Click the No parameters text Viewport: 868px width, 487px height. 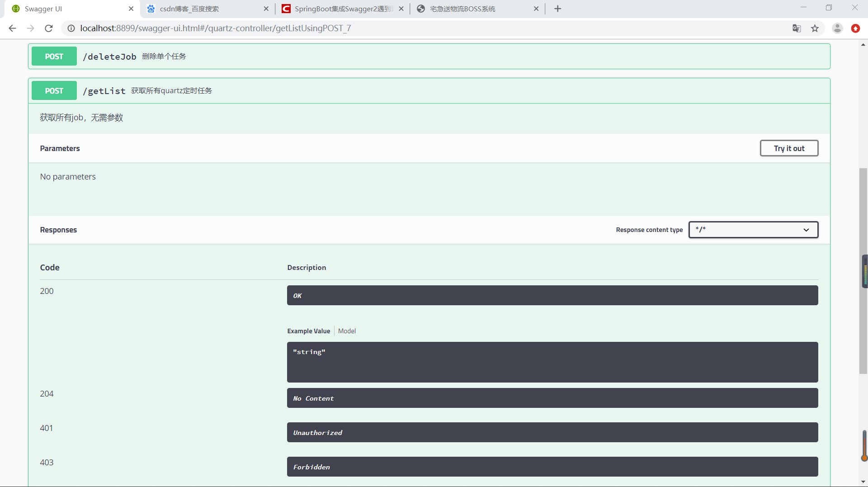click(x=68, y=177)
